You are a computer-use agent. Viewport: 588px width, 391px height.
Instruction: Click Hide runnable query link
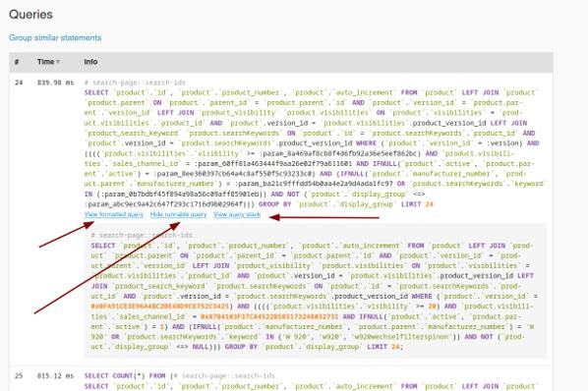pyautogui.click(x=179, y=214)
